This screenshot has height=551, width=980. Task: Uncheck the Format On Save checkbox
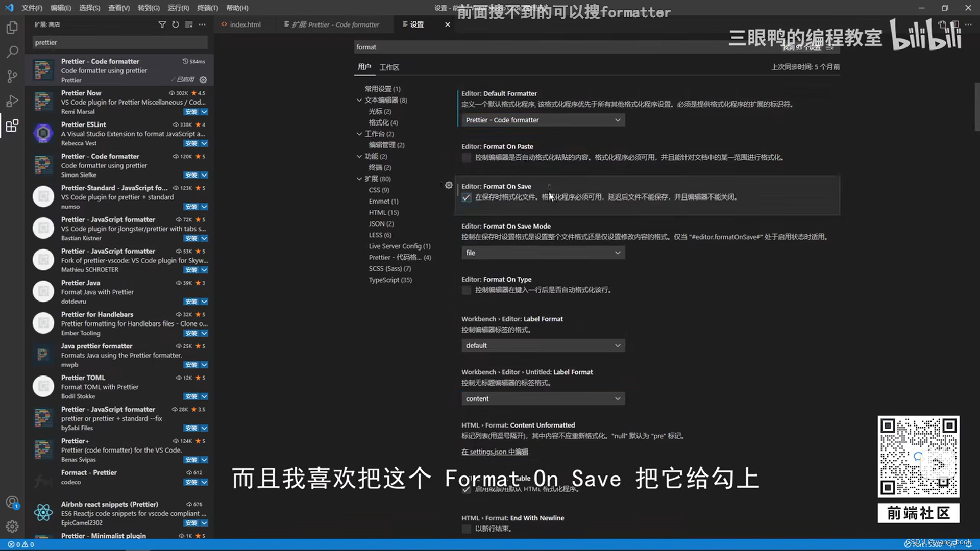[466, 198]
